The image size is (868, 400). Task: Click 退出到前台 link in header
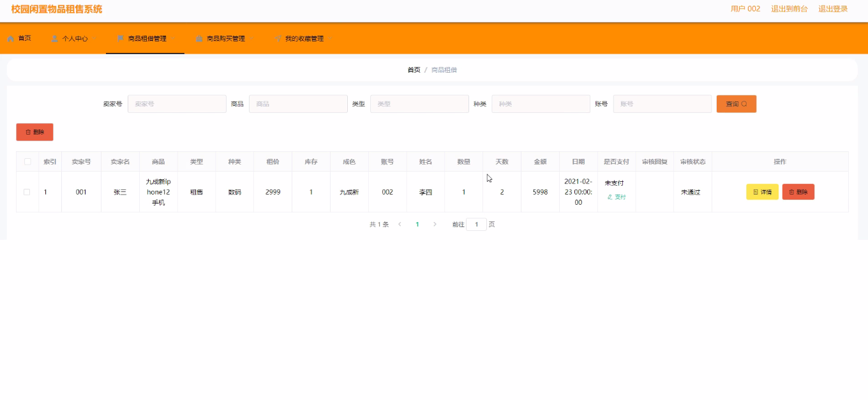tap(789, 9)
